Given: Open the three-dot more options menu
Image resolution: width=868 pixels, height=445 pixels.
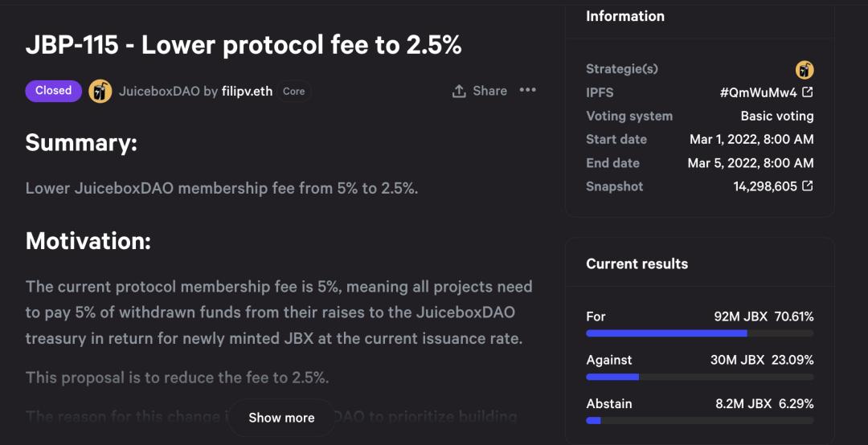Looking at the screenshot, I should (x=527, y=90).
